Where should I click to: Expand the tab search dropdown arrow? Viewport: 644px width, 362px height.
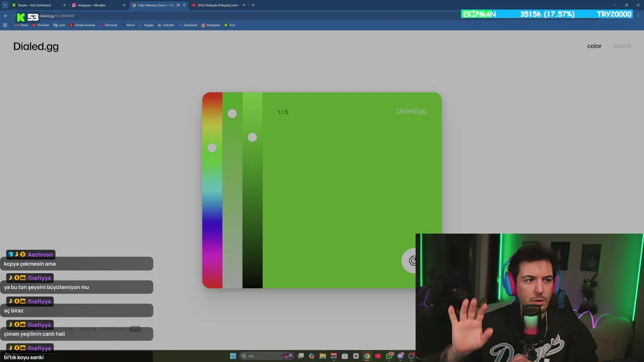tap(5, 5)
